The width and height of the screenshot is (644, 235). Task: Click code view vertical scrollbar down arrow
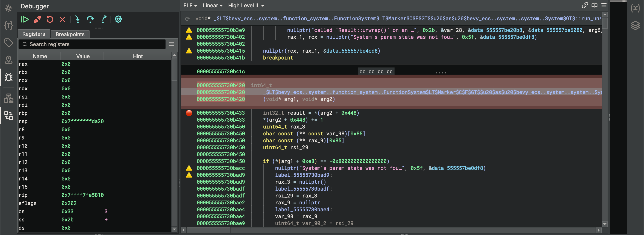click(605, 224)
